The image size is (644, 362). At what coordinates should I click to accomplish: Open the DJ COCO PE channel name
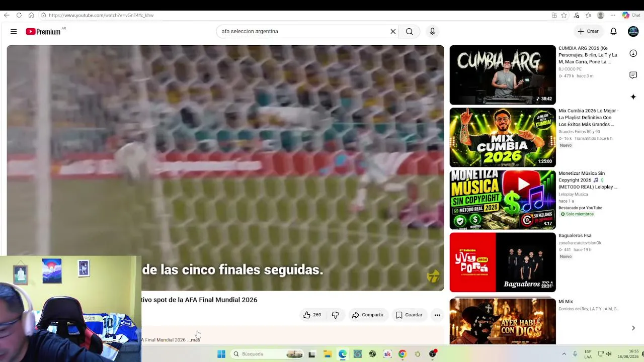570,69
